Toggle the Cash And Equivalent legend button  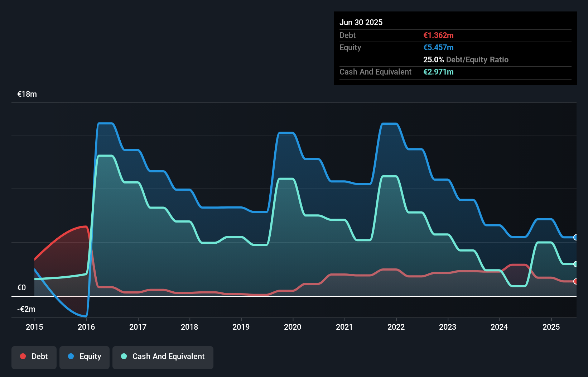pos(163,357)
